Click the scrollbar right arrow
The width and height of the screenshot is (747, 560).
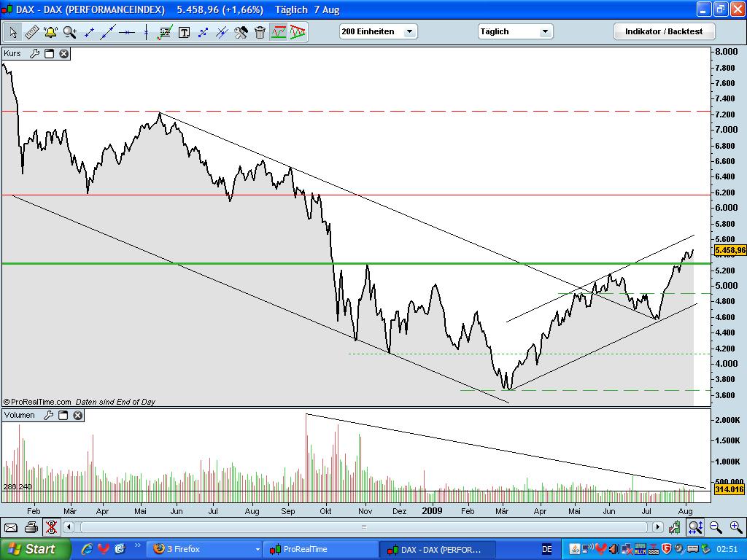(x=658, y=526)
